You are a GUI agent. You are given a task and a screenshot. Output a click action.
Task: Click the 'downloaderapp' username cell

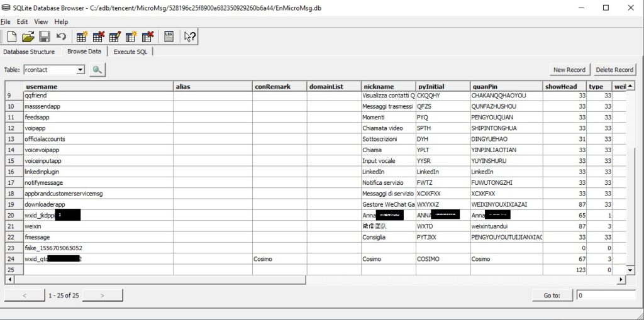click(99, 204)
